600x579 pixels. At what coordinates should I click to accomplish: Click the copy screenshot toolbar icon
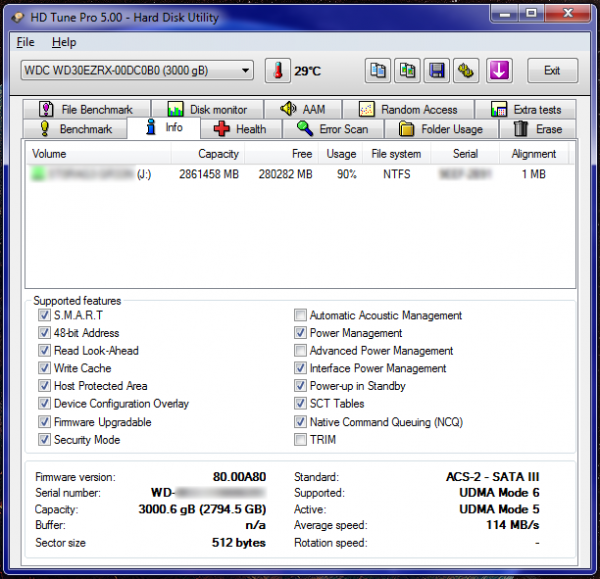click(407, 71)
